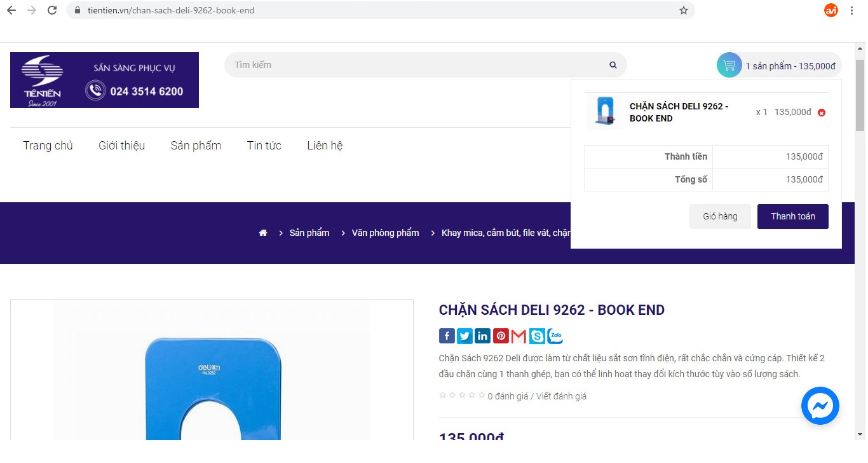Remove Deli 9262 item with red icon

click(x=822, y=113)
